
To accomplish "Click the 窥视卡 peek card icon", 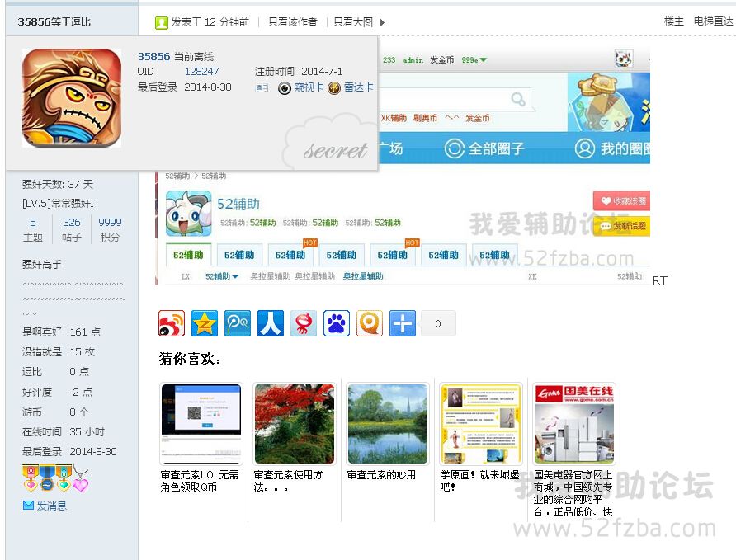I will coord(285,88).
